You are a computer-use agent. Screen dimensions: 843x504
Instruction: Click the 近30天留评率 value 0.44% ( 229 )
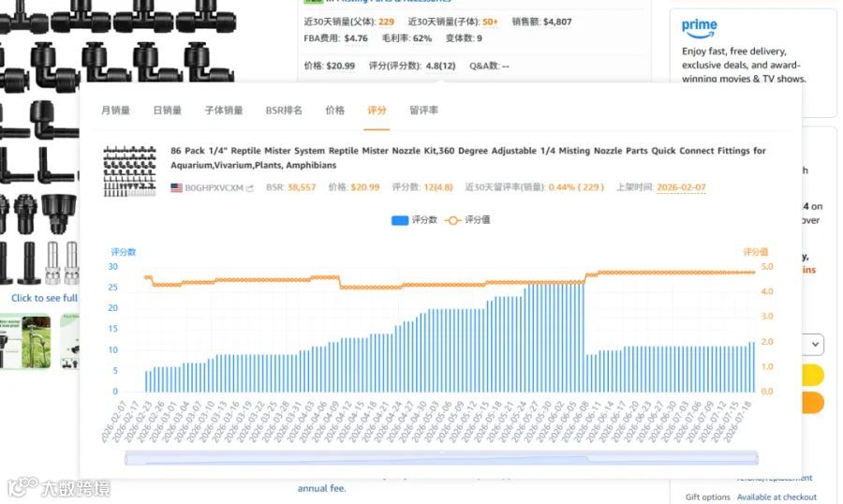point(576,187)
